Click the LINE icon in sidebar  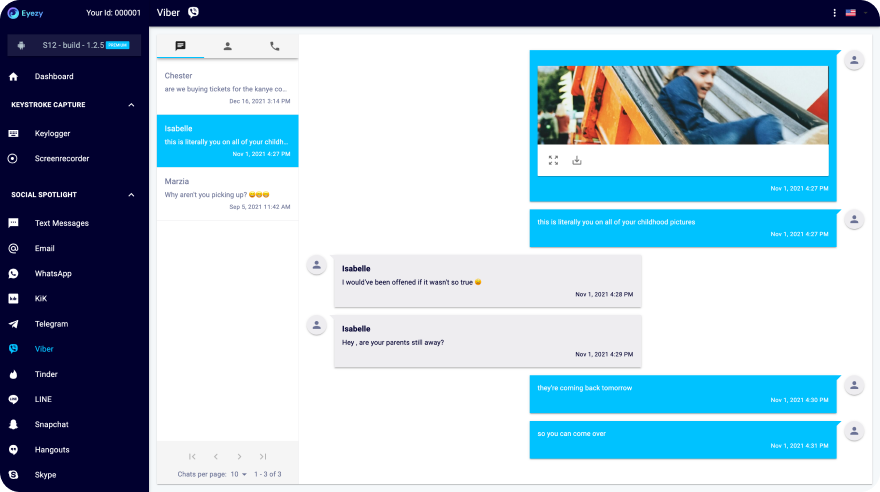click(13, 399)
